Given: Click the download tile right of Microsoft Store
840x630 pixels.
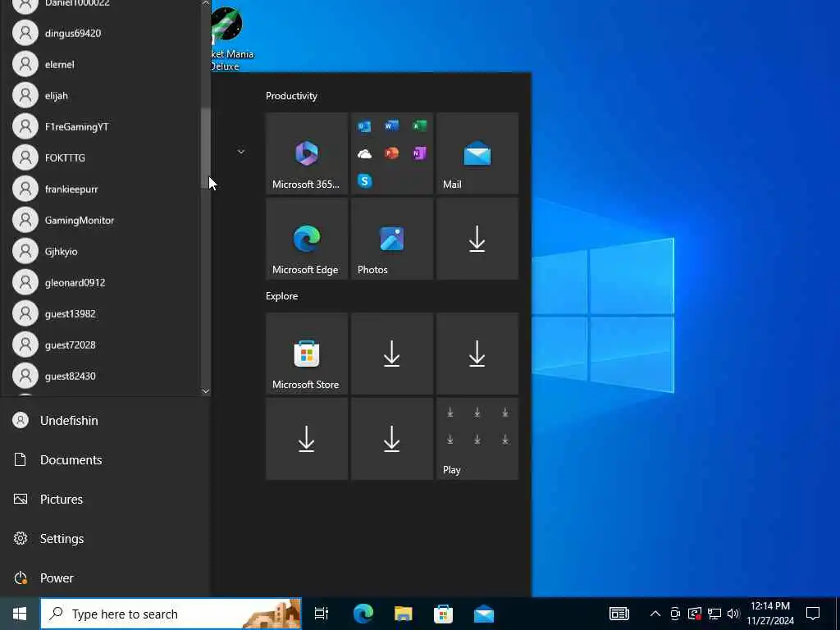Looking at the screenshot, I should (x=392, y=354).
